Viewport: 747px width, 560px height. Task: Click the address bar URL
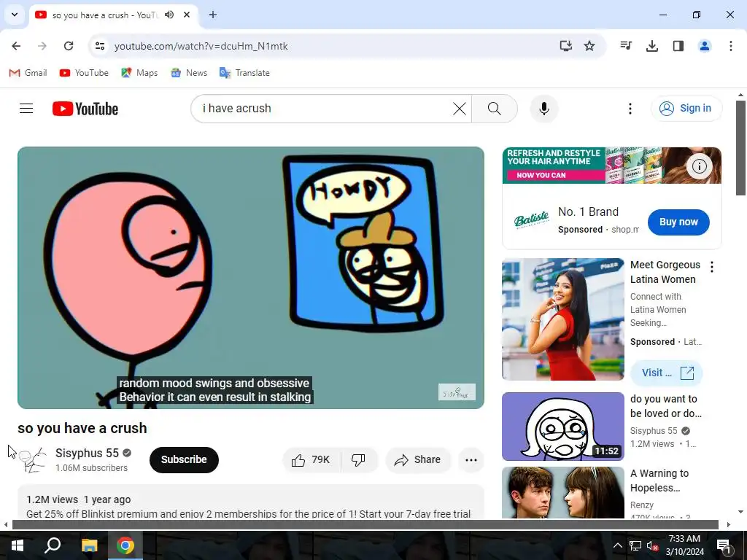point(201,46)
